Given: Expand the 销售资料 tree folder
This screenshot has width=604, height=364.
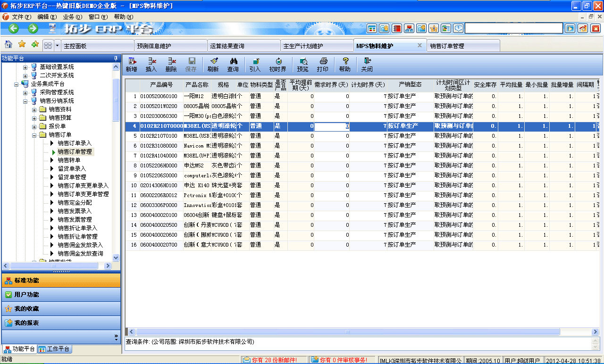Looking at the screenshot, I should click(x=34, y=109).
